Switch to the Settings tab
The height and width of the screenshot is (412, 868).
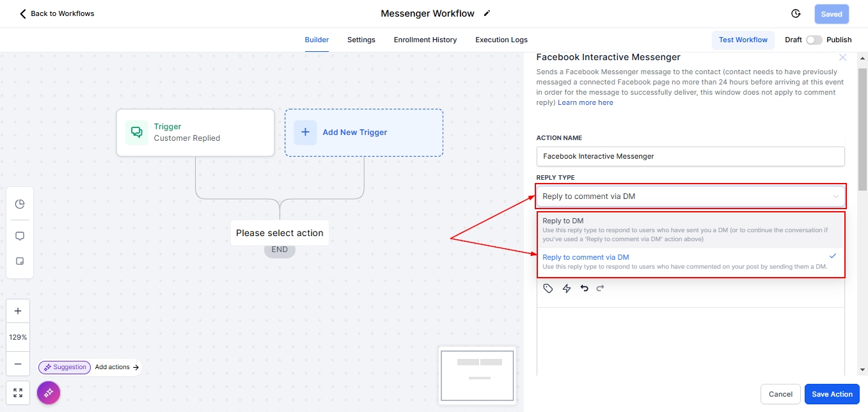click(361, 40)
